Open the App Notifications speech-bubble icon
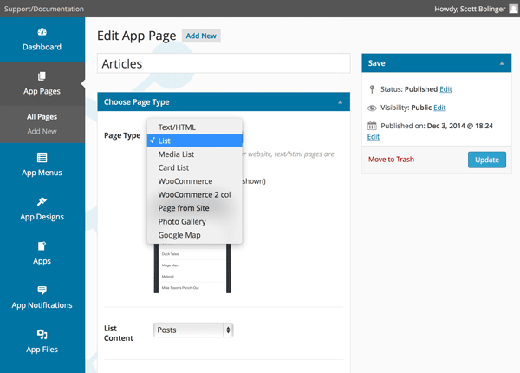The width and height of the screenshot is (520, 373). coord(42,290)
